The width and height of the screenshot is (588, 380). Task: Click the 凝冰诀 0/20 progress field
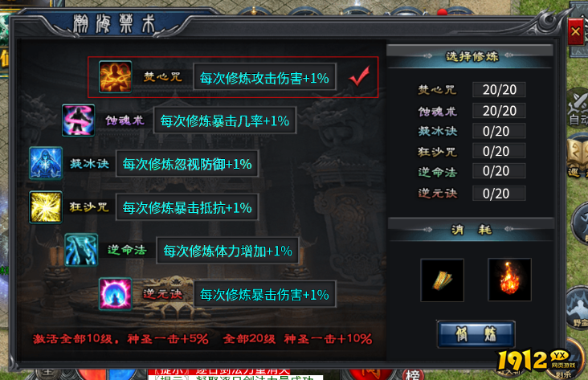499,131
